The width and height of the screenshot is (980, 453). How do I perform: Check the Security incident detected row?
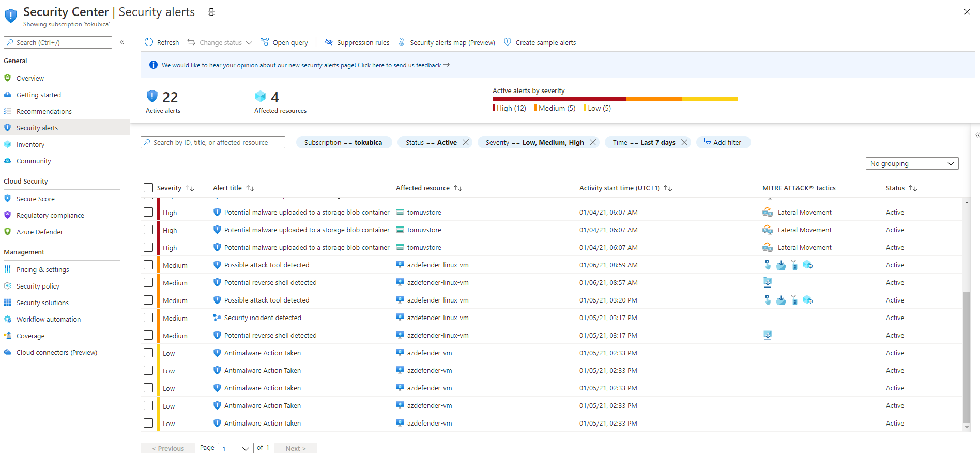148,318
